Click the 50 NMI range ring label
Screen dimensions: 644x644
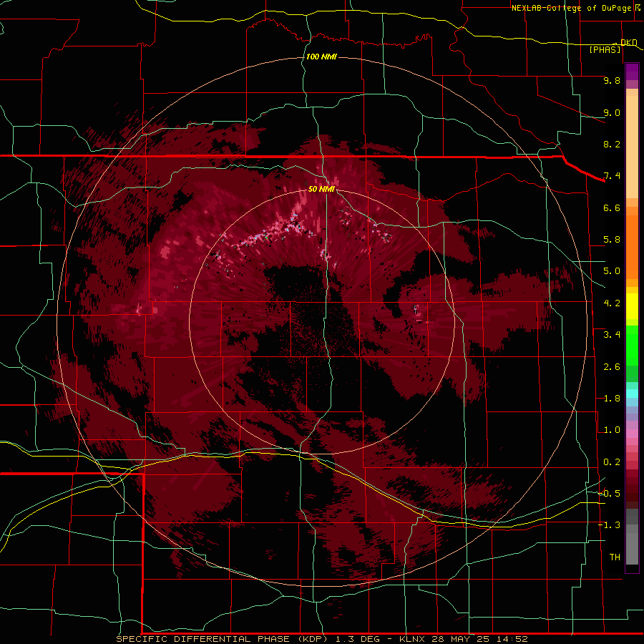point(321,189)
